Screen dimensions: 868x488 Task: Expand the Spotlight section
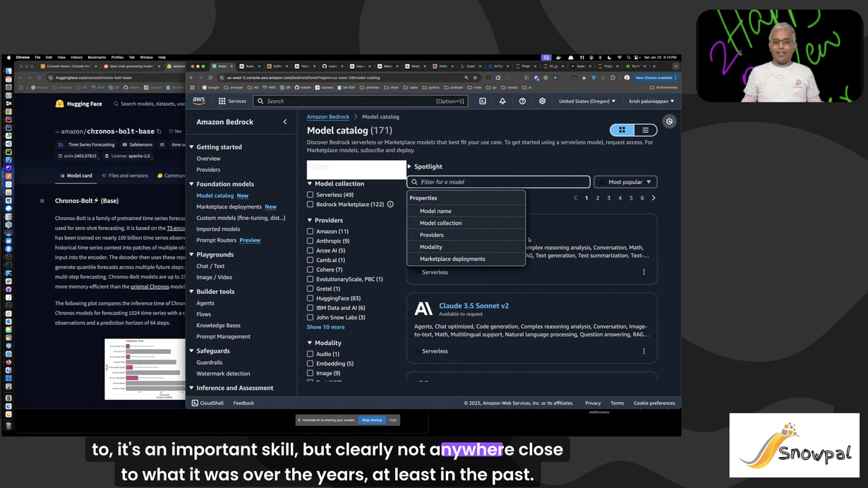[x=425, y=166]
